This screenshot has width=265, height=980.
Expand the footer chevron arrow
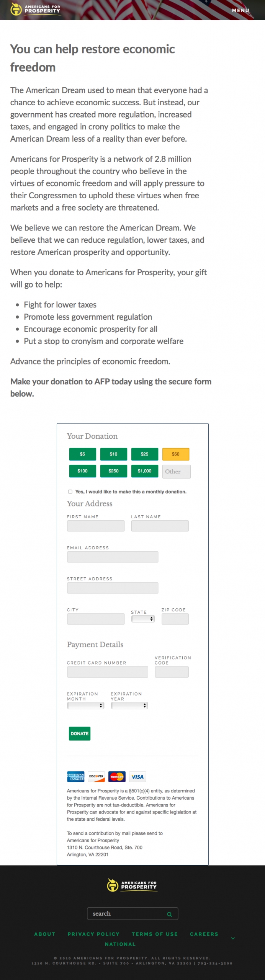[x=233, y=938]
